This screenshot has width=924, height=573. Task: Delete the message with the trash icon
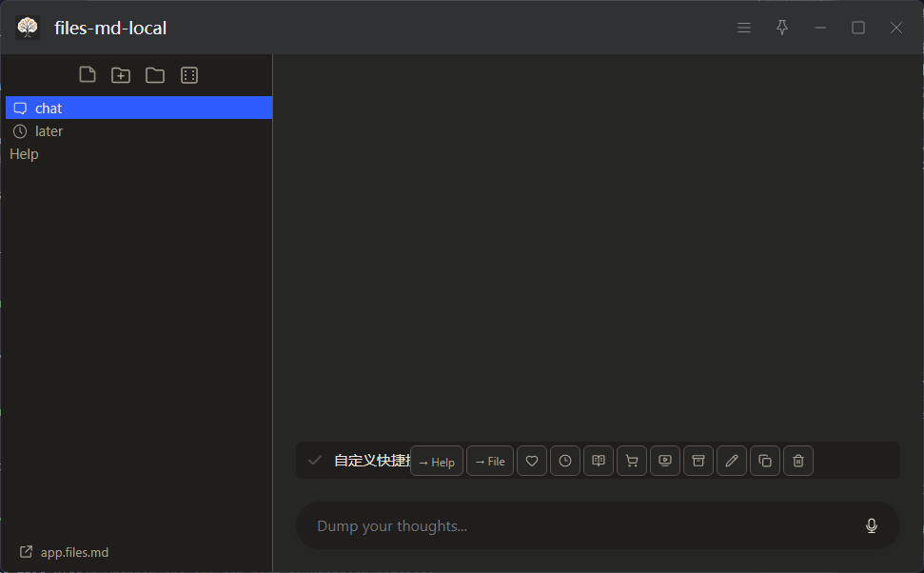[797, 461]
